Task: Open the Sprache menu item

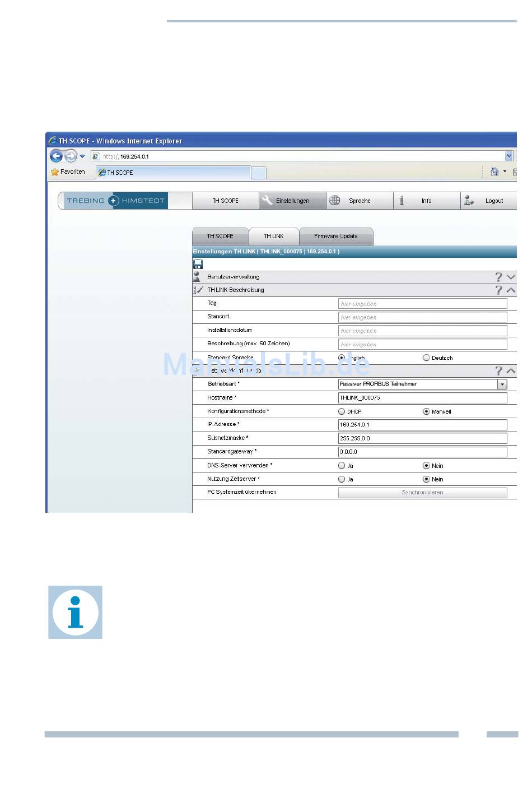Action: click(x=360, y=201)
